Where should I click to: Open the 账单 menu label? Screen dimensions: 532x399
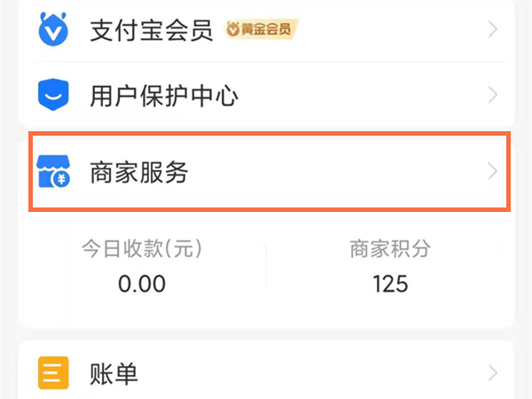(114, 374)
